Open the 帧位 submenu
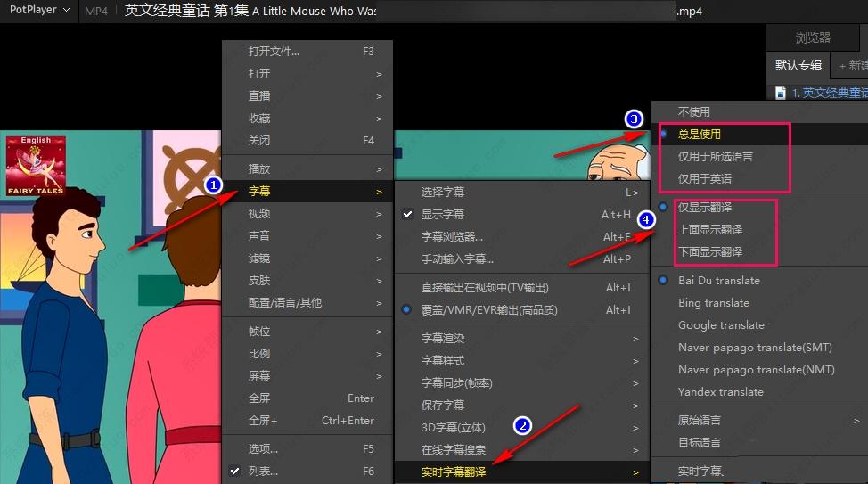 (x=307, y=332)
